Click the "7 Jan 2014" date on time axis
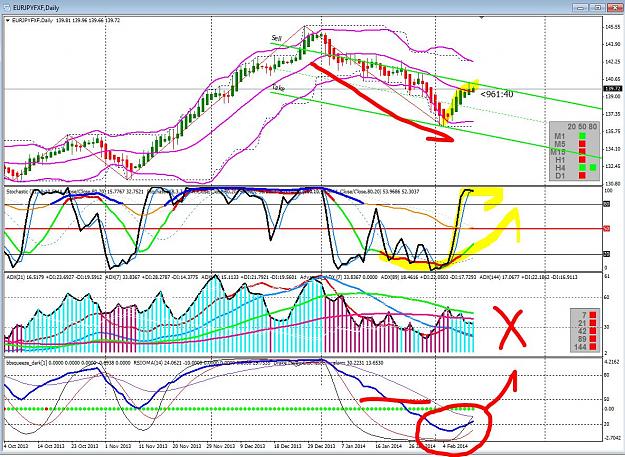The image size is (625, 457). [354, 446]
